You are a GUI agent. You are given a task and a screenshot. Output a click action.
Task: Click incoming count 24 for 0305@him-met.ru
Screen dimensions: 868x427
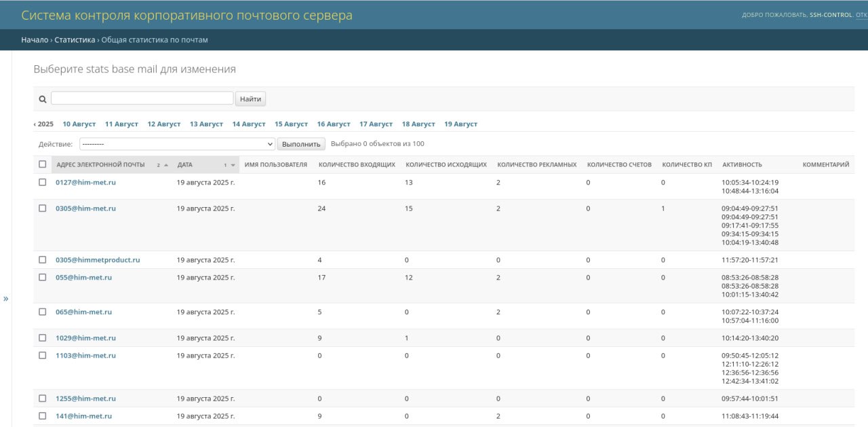pyautogui.click(x=321, y=208)
